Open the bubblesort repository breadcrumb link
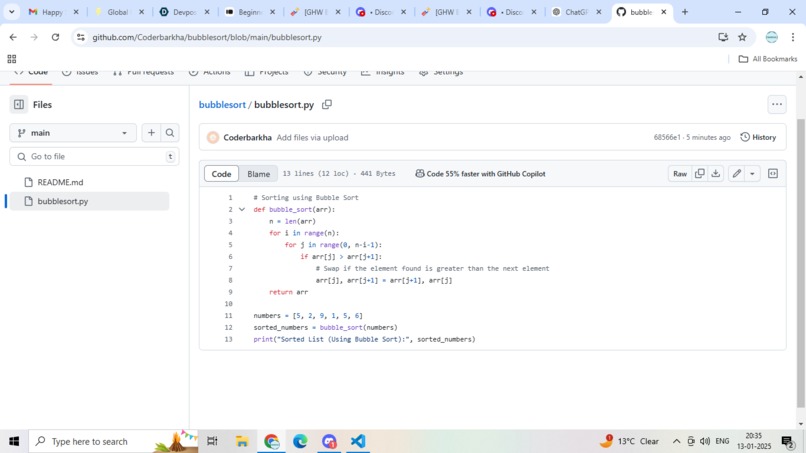The height and width of the screenshot is (453, 806). 222,104
